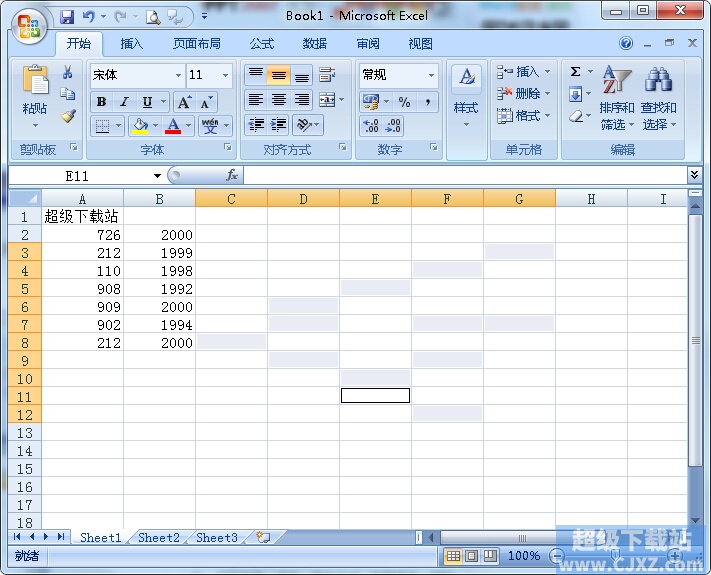711x575 pixels.
Task: Increase decimal places
Action: (x=371, y=126)
